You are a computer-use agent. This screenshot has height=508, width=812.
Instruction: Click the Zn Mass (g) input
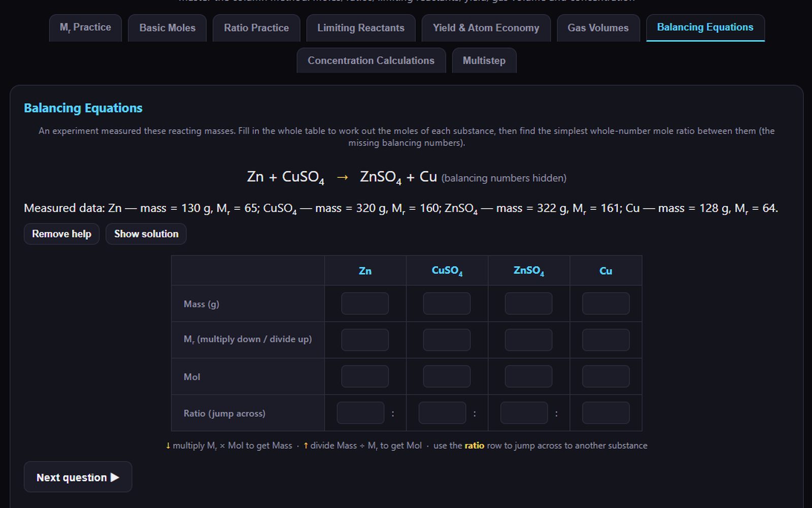tap(365, 303)
